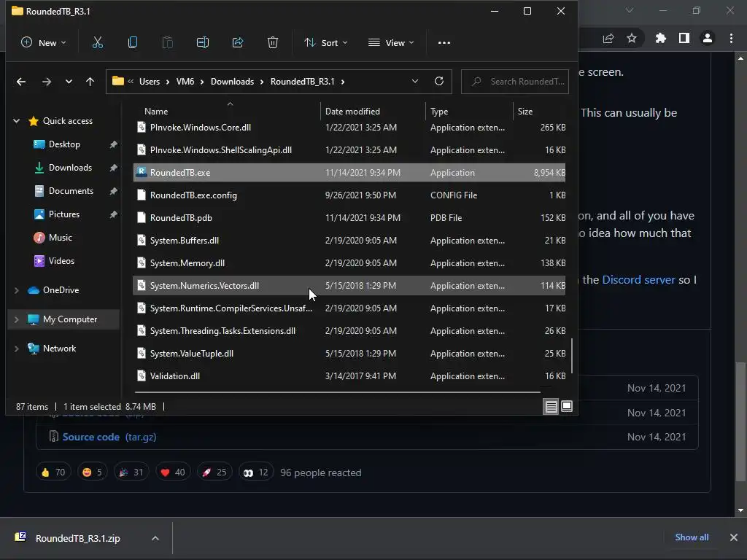Screen dimensions: 747x560
Task: Open the browser's three-dot menu
Action: point(731,38)
